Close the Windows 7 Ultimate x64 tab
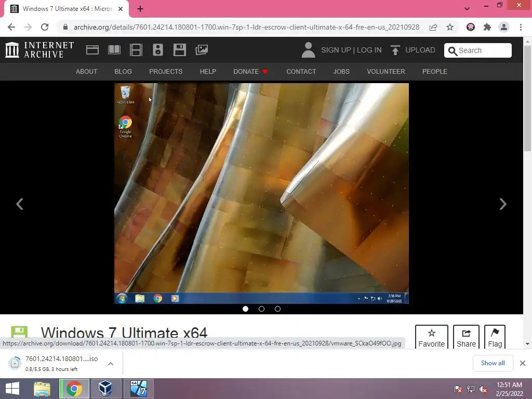The image size is (532, 399). 121,9
